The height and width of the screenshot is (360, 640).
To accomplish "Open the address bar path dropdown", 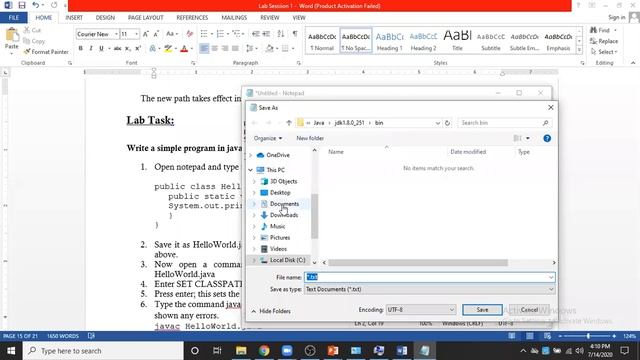I will [438, 123].
